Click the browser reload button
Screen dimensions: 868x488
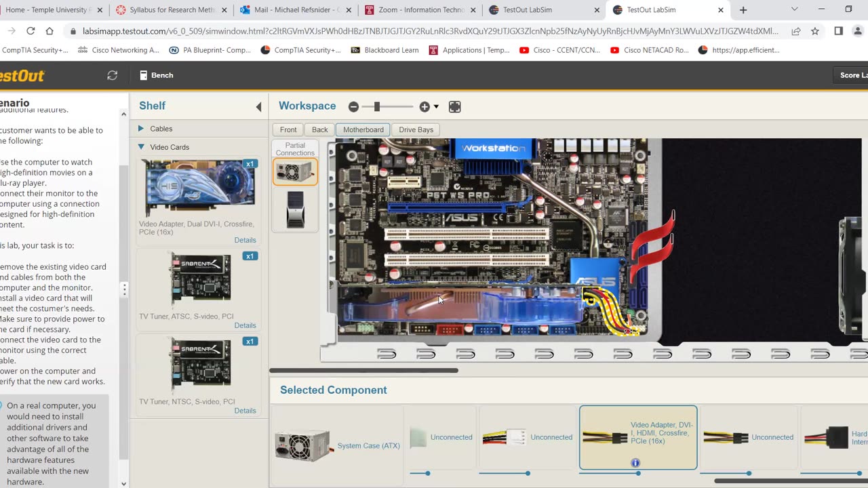click(x=31, y=31)
